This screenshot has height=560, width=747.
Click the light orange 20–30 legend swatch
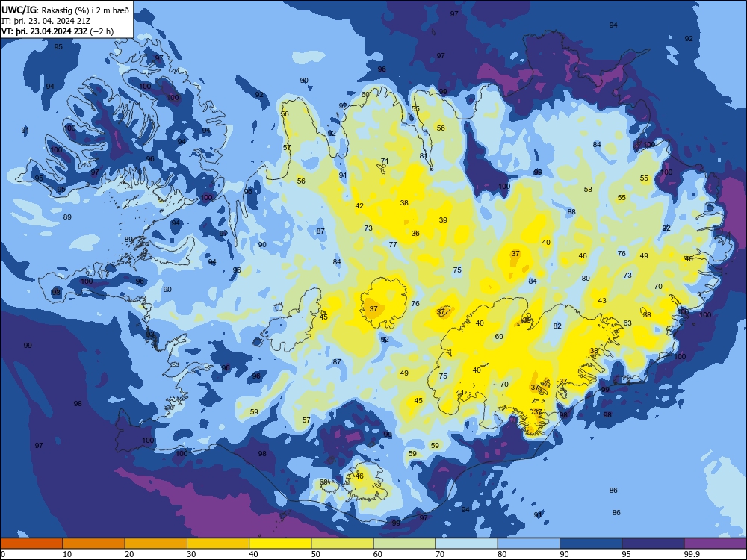(x=156, y=544)
